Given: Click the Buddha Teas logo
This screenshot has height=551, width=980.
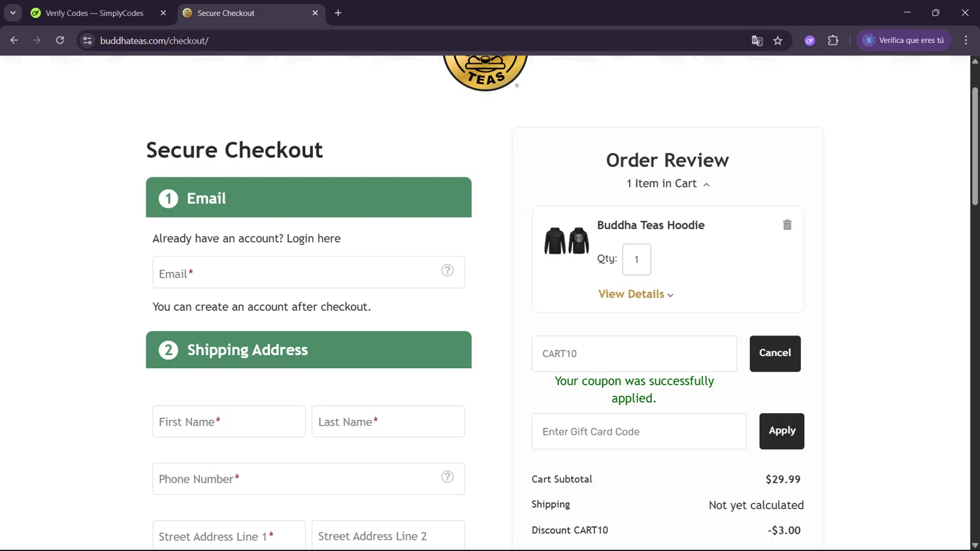Looking at the screenshot, I should 485,73.
